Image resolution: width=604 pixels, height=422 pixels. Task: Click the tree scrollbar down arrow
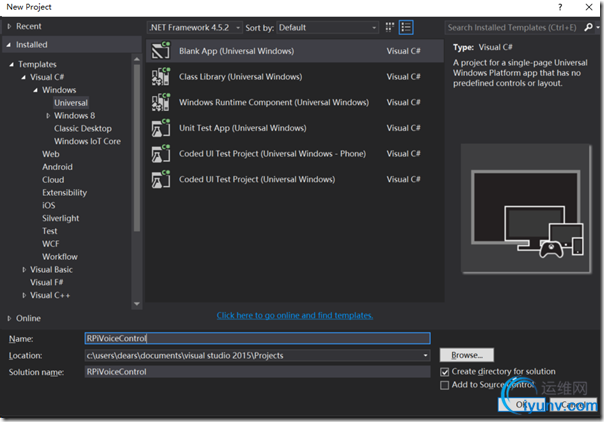pos(137,304)
